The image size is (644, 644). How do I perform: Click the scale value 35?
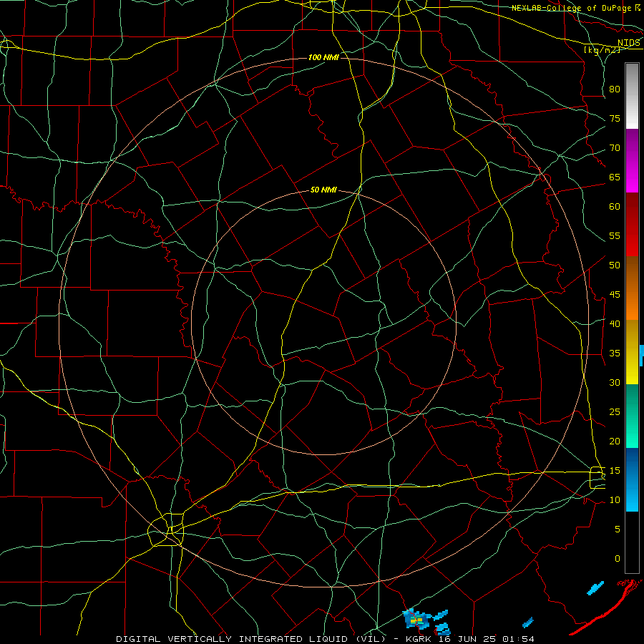point(615,353)
